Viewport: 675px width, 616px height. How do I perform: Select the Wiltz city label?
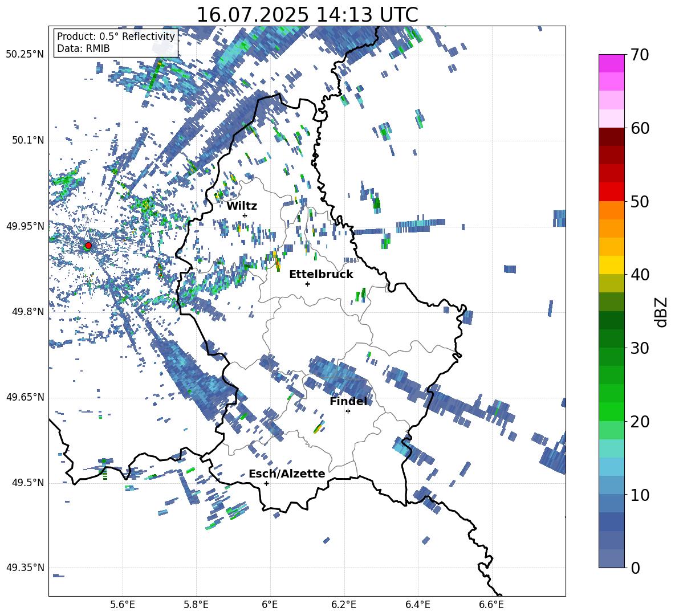tap(242, 206)
